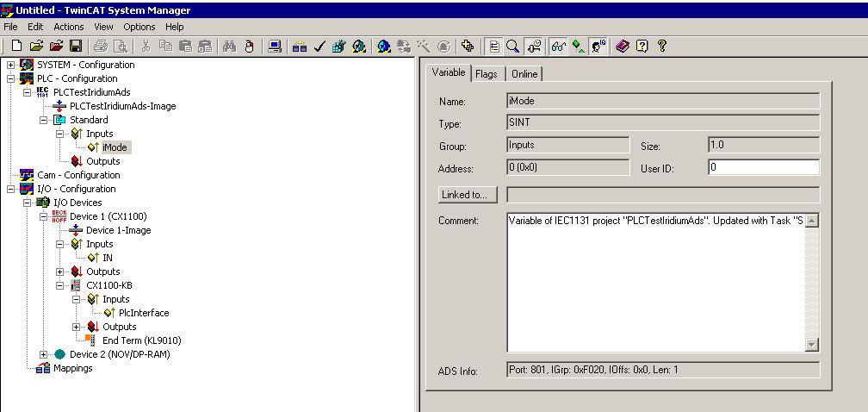This screenshot has width=868, height=412.
Task: Click the red Open from target icon
Action: pyautogui.click(x=56, y=47)
